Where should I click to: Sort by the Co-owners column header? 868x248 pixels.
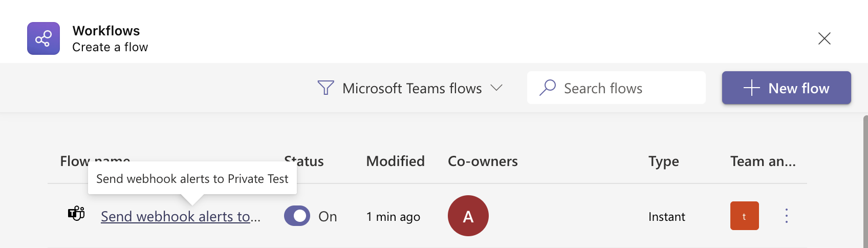(x=483, y=161)
